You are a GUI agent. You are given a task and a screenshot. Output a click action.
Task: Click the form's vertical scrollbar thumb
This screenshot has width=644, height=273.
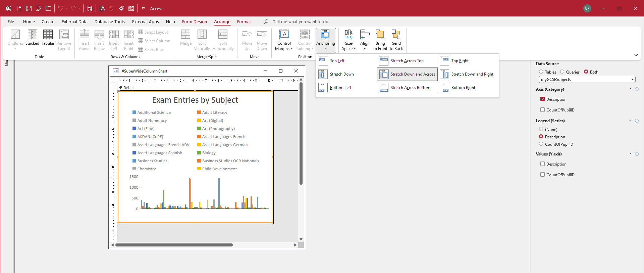[x=301, y=133]
